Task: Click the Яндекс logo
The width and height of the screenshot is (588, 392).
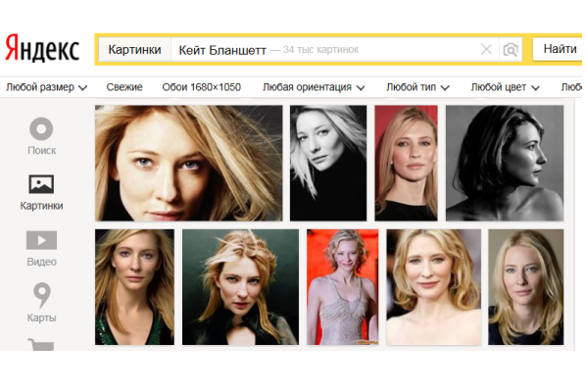Action: [43, 48]
